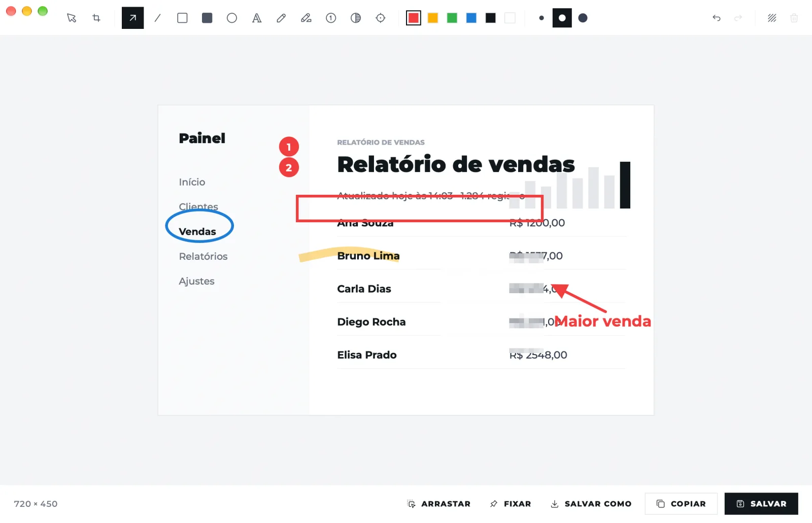Viewport: 812px width, 523px height.
Task: Click the diagonal hatch lines icon
Action: [x=772, y=18]
